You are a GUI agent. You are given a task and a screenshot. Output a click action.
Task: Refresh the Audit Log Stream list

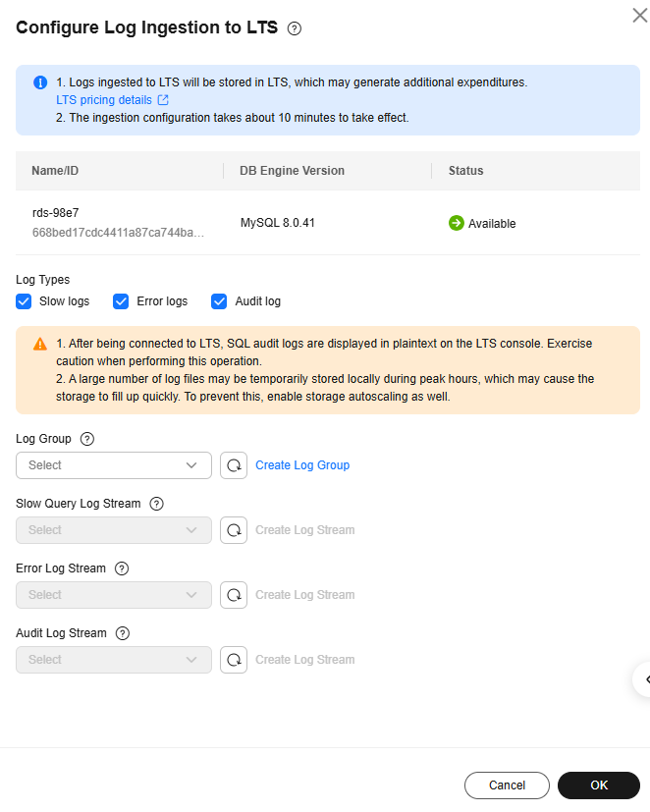tap(234, 660)
